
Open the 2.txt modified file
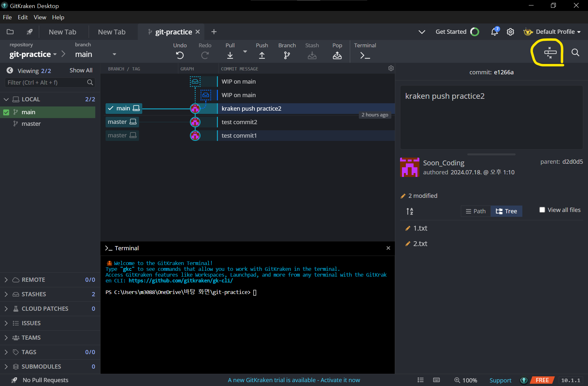pyautogui.click(x=420, y=244)
